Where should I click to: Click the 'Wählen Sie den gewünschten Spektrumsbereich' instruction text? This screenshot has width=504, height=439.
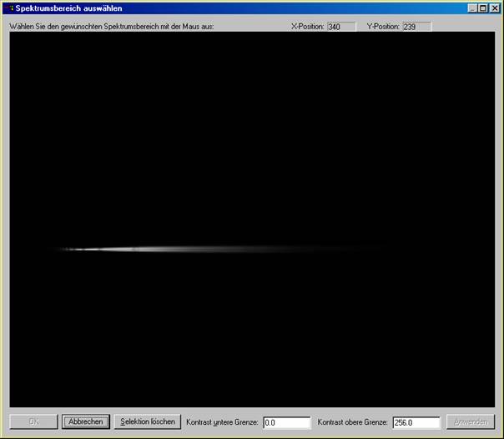point(112,27)
